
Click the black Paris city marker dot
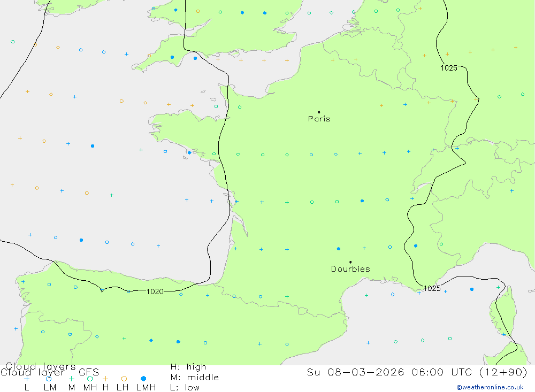pyautogui.click(x=319, y=112)
